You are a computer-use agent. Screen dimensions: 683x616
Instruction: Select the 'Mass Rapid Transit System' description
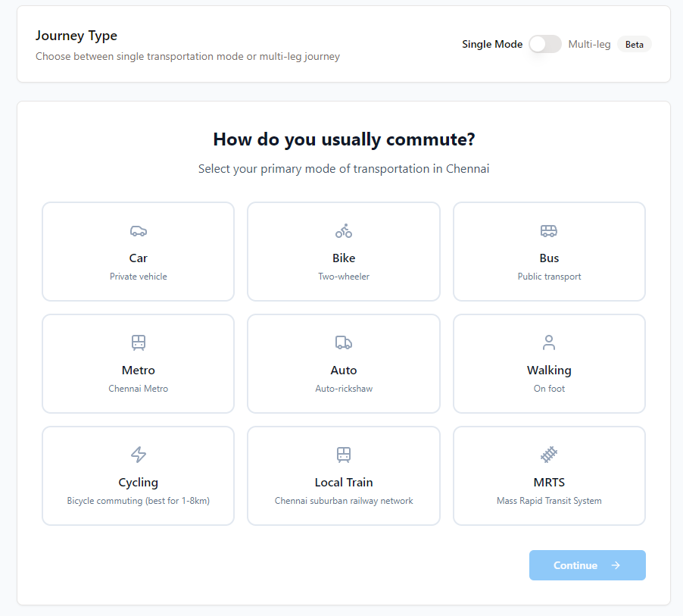tap(549, 501)
